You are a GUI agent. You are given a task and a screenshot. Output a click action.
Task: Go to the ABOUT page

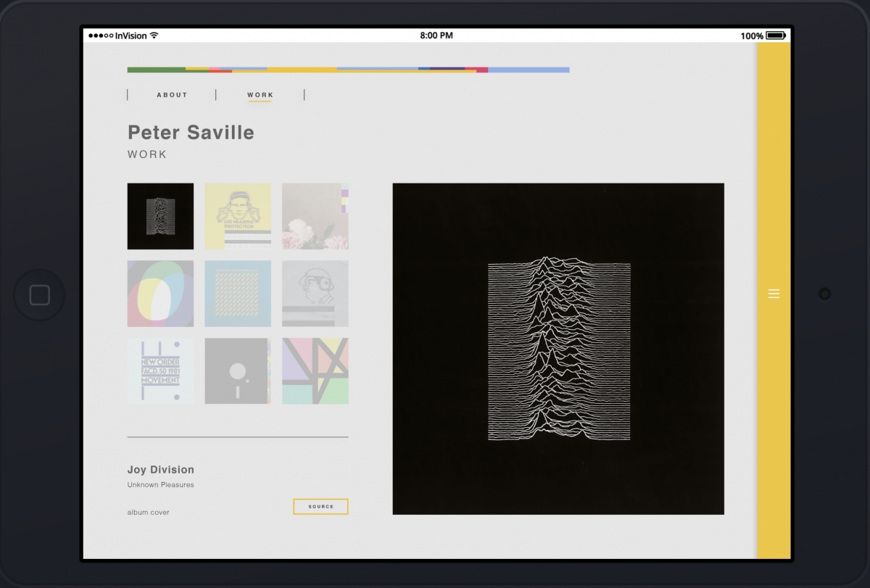(172, 95)
